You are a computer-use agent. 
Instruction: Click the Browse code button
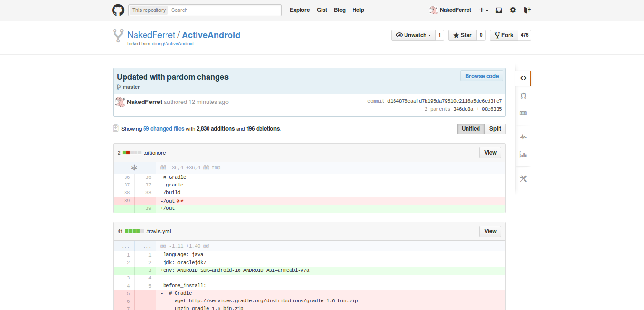(x=481, y=76)
